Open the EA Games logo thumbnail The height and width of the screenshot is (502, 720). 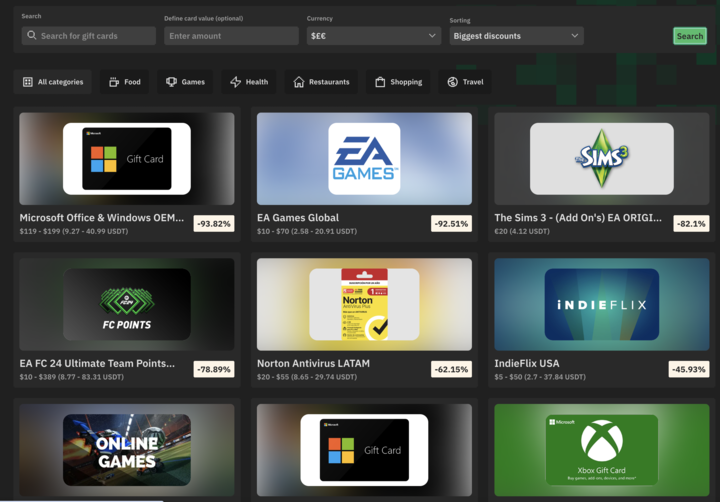point(364,158)
